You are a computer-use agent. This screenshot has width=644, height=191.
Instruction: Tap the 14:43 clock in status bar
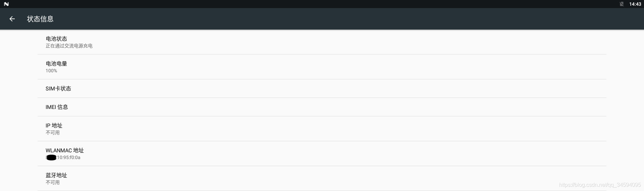(635, 4)
